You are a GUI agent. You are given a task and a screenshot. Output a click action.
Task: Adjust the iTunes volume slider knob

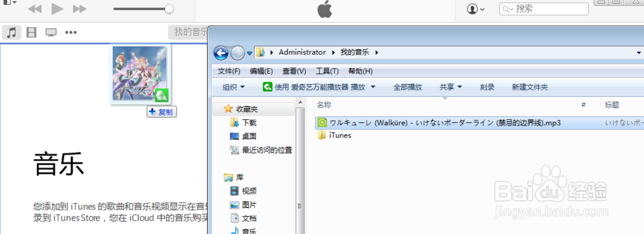[169, 8]
